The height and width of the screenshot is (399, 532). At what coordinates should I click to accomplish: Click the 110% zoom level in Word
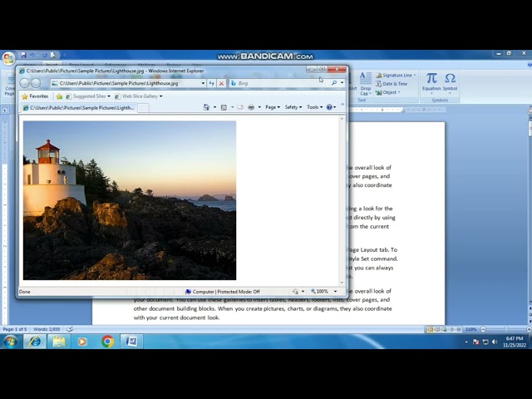click(x=470, y=329)
